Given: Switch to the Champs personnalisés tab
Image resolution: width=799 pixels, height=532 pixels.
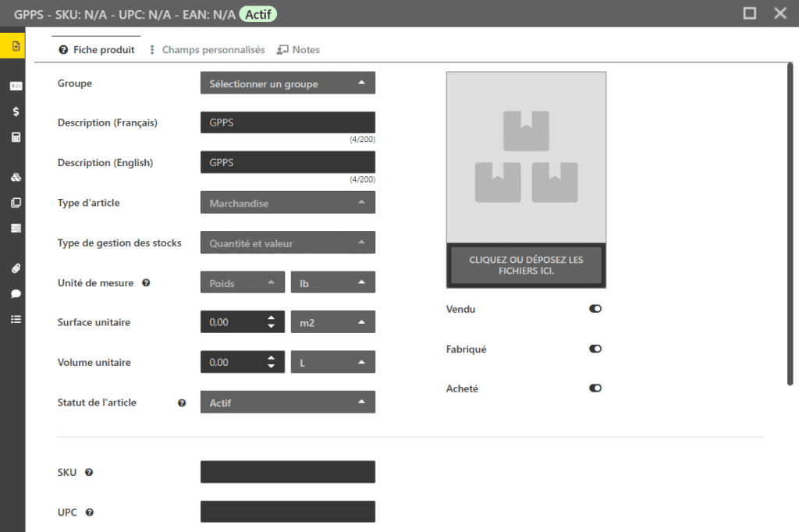Looking at the screenshot, I should pos(208,50).
